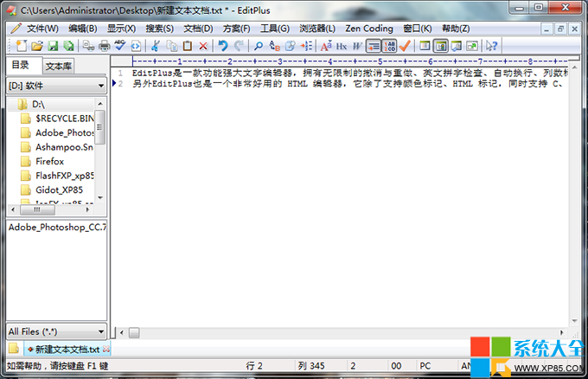
Task: Open the 编辑(B) menu
Action: tap(83, 29)
